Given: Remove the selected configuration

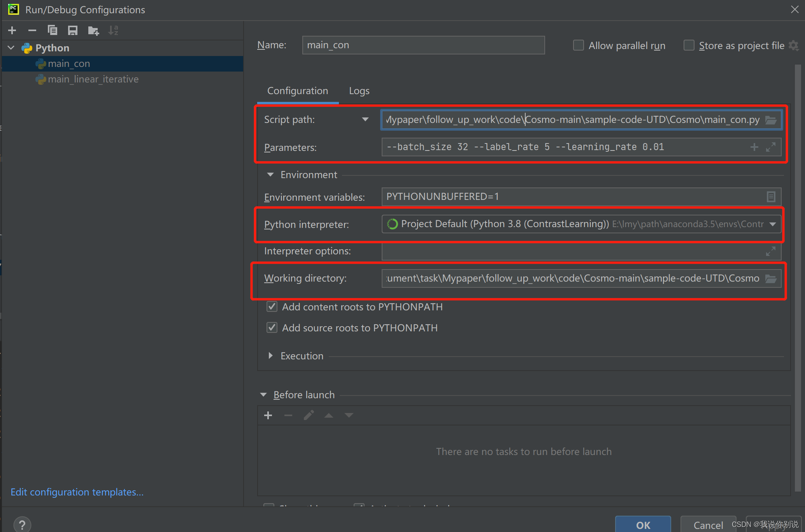Looking at the screenshot, I should [x=32, y=30].
